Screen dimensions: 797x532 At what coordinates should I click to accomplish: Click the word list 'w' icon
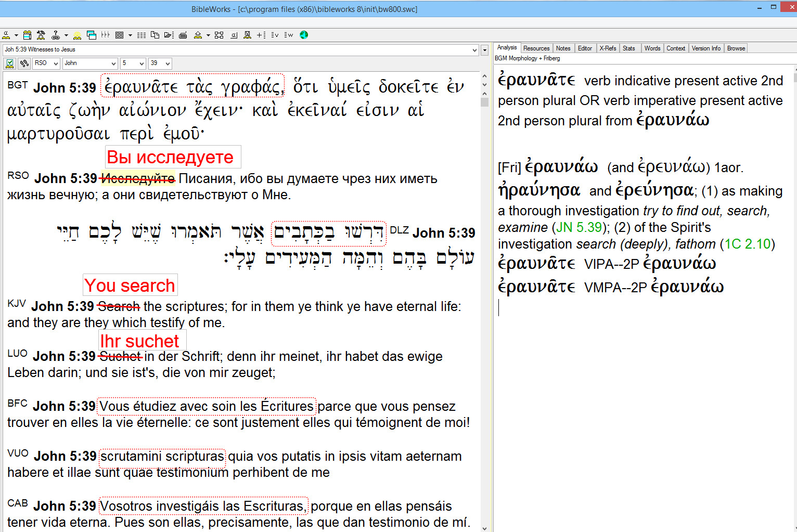pos(289,35)
